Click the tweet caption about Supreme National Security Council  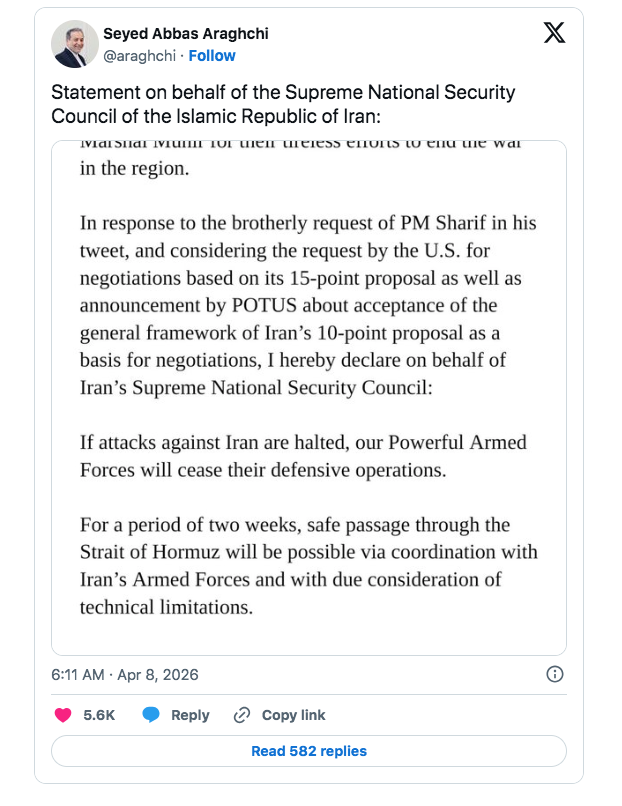[283, 103]
